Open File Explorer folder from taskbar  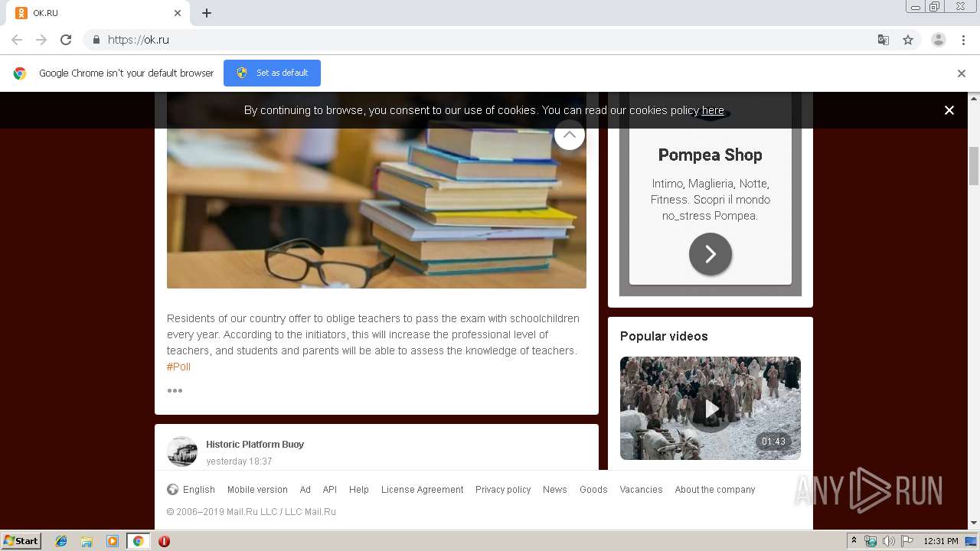coord(87,541)
